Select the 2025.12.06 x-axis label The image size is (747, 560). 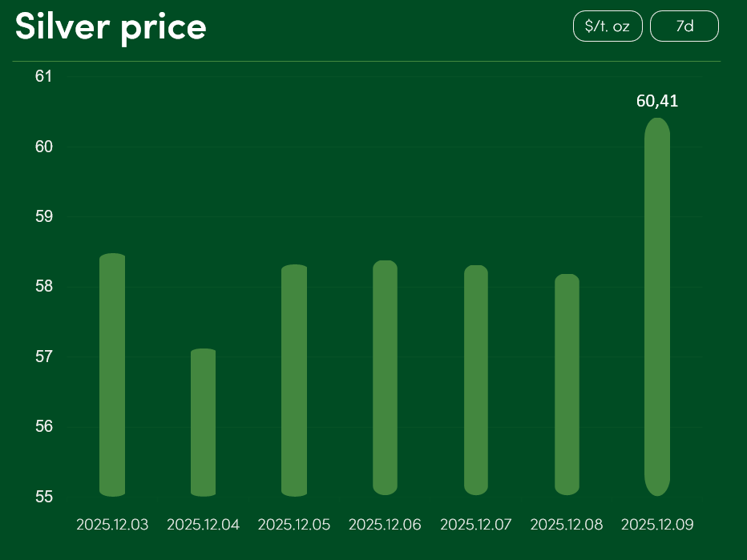pyautogui.click(x=385, y=525)
